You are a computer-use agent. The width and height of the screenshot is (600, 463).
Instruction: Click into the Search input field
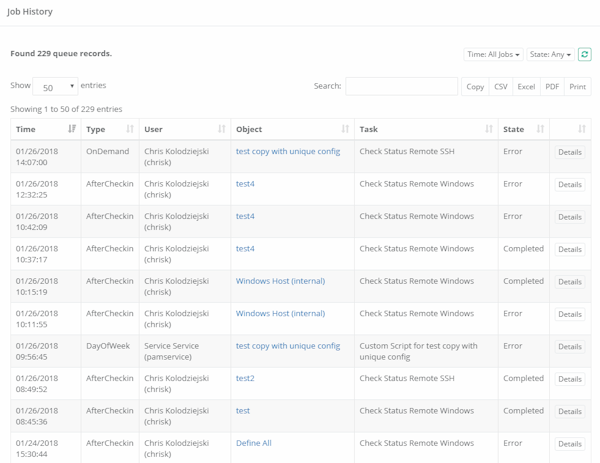click(401, 87)
